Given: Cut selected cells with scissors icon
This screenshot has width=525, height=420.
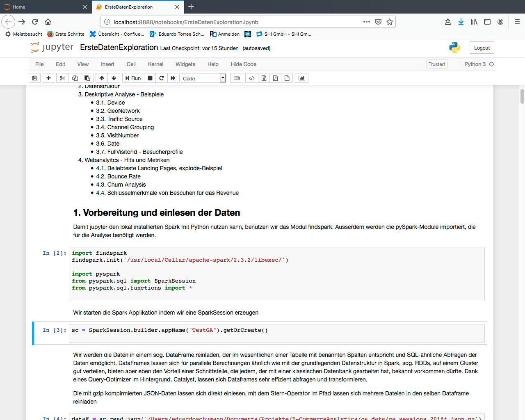Looking at the screenshot, I should click(62, 78).
